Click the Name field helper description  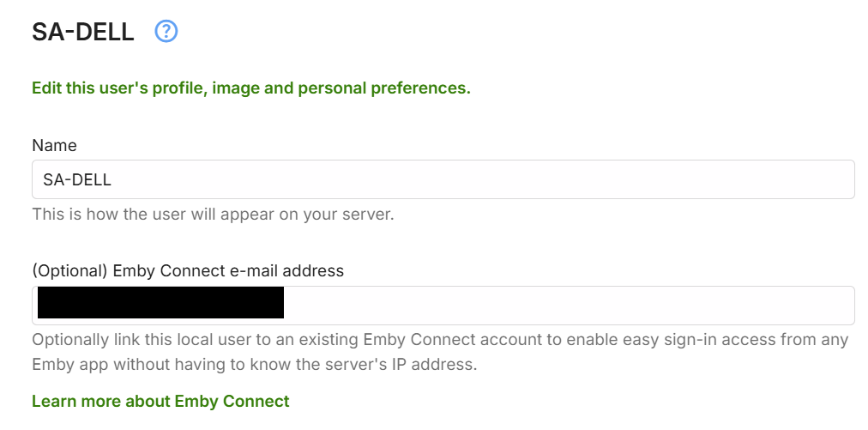[x=213, y=215]
